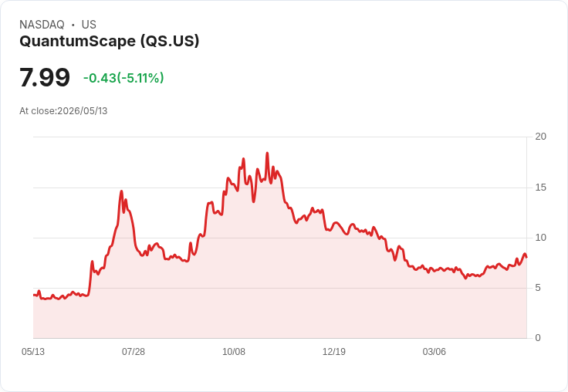The image size is (568, 392).
Task: Click the 10 price axis label
Action: (x=541, y=238)
